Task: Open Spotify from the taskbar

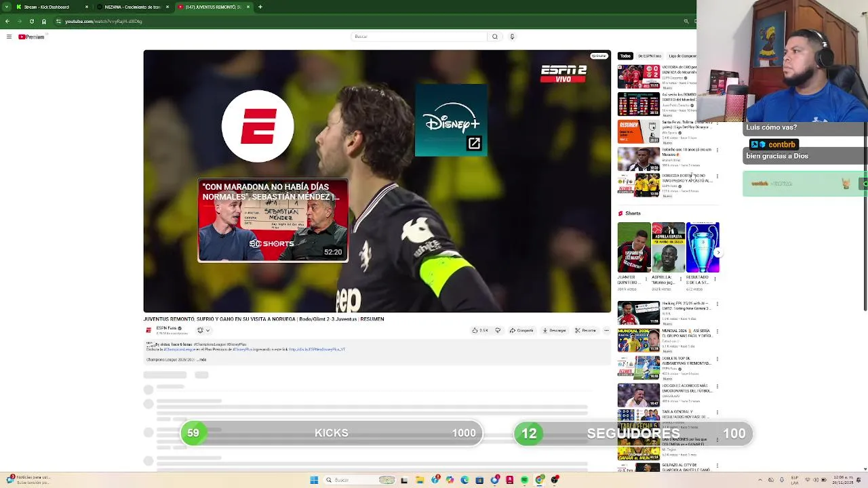Action: [524, 480]
